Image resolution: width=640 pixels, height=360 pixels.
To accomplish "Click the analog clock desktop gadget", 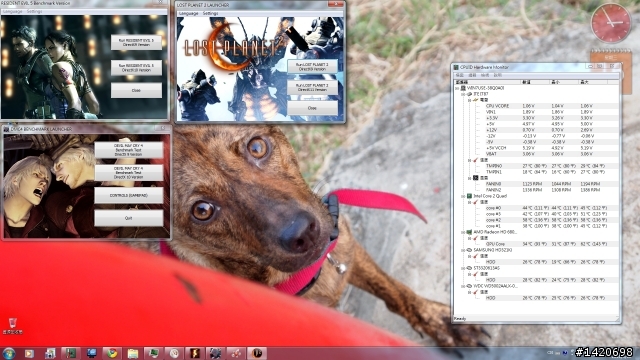I will tap(611, 23).
